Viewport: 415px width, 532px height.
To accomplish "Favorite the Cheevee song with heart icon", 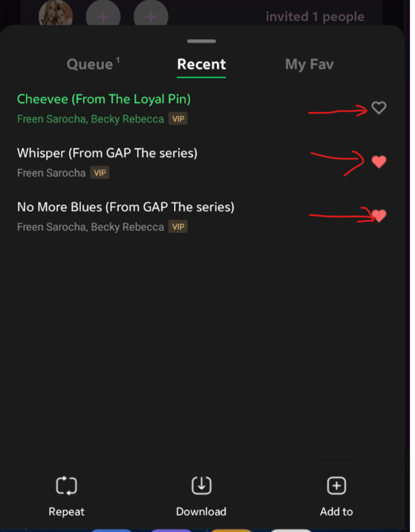I will (379, 108).
